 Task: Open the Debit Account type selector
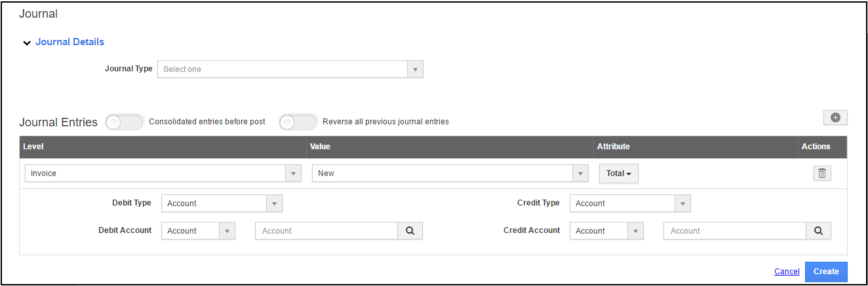197,231
